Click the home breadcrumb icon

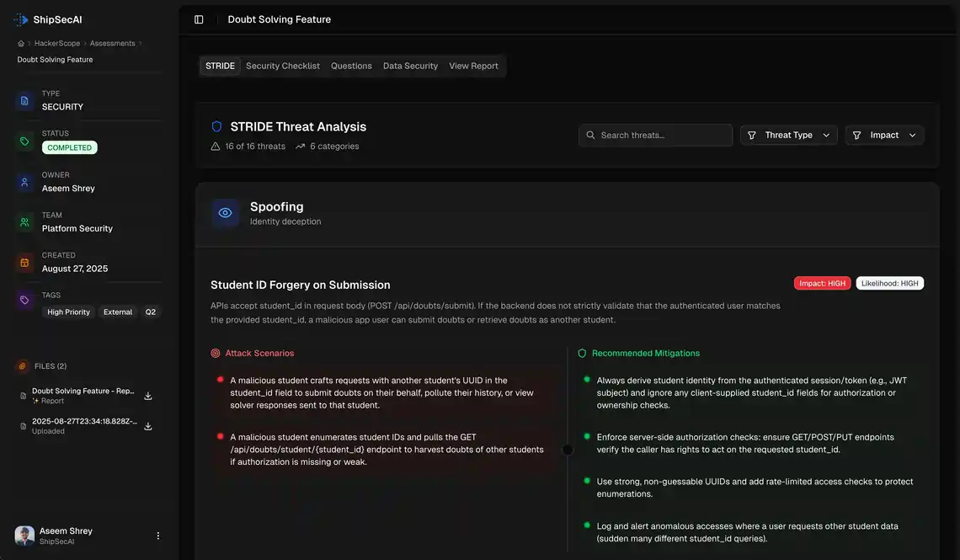[x=21, y=44]
